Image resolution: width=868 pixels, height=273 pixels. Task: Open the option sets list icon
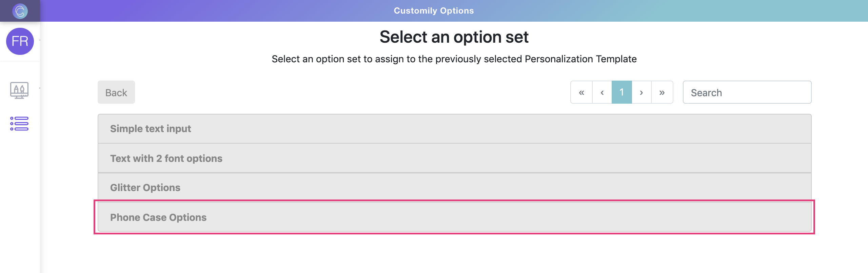click(19, 124)
